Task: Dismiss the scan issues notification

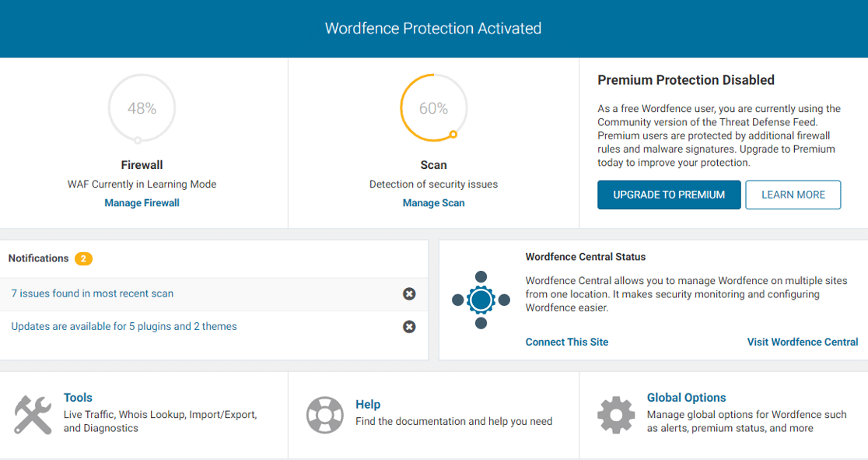Action: pos(409,293)
